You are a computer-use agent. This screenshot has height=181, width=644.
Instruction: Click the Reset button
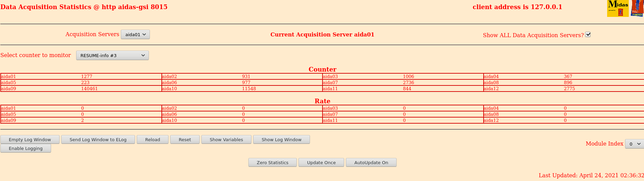185,139
